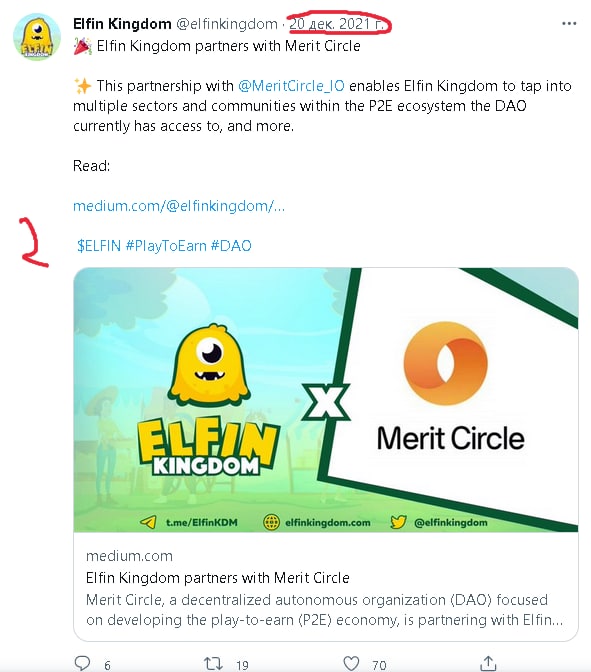This screenshot has width=591, height=672.
Task: Open the Elfin Kingdom x Merit Circle card image
Action: (326, 399)
